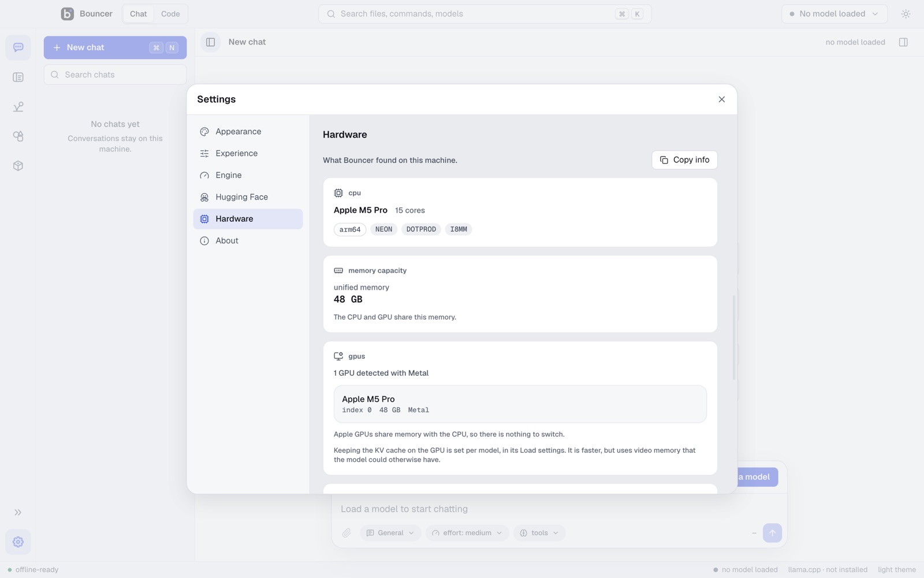The height and width of the screenshot is (578, 924).
Task: Click the send arrow button
Action: 772,533
